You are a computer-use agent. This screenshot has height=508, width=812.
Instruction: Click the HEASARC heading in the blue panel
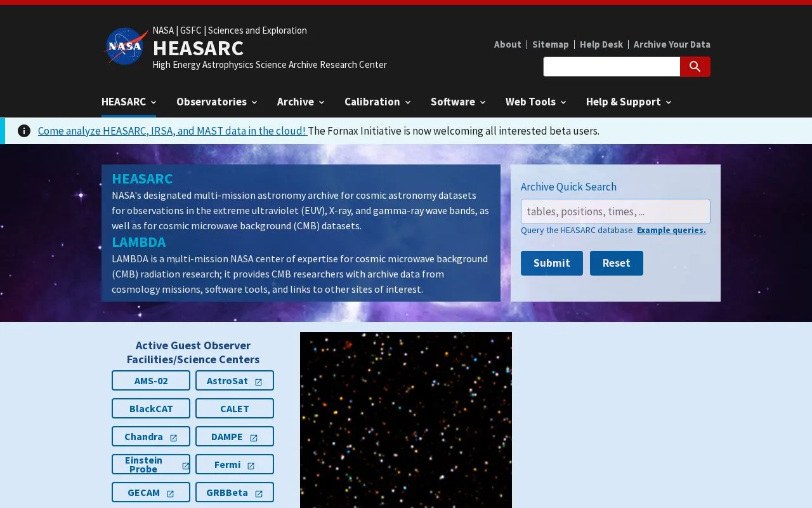[142, 178]
